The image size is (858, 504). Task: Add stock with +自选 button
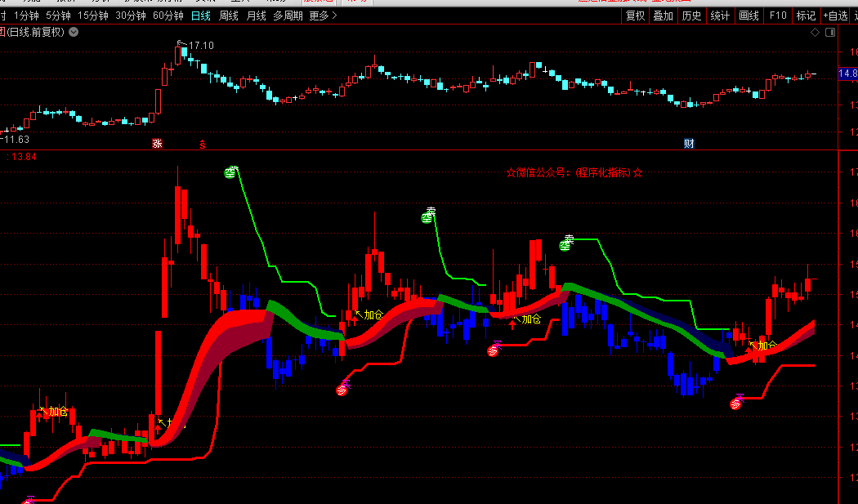[x=835, y=16]
